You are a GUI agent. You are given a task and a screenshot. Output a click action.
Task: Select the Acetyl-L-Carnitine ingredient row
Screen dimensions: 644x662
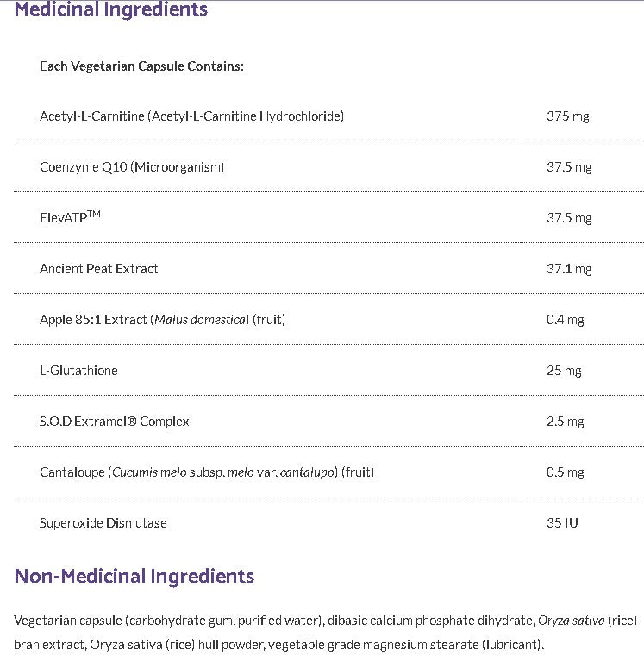[x=191, y=116]
